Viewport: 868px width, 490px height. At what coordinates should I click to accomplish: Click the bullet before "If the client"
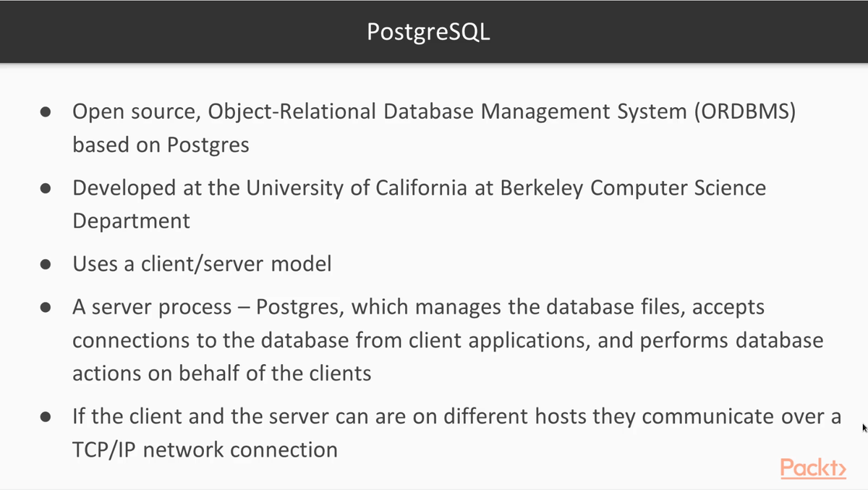tap(46, 418)
